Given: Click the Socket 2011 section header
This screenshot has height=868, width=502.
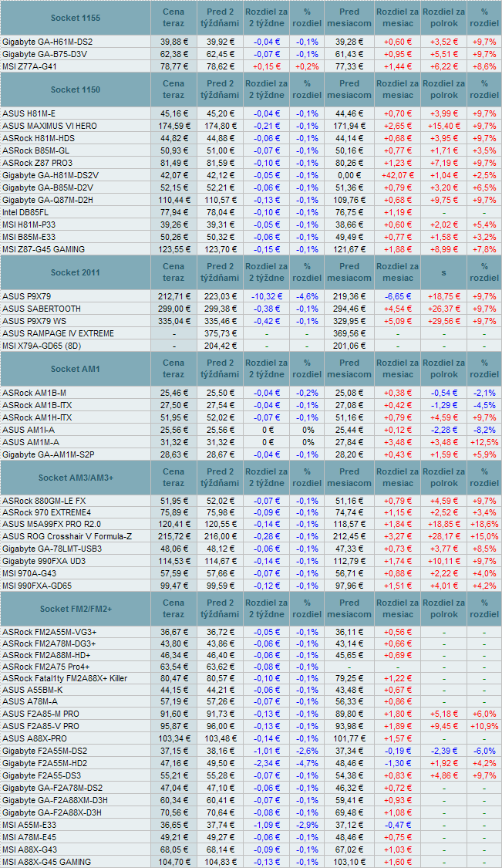Looking at the screenshot, I should click(76, 272).
